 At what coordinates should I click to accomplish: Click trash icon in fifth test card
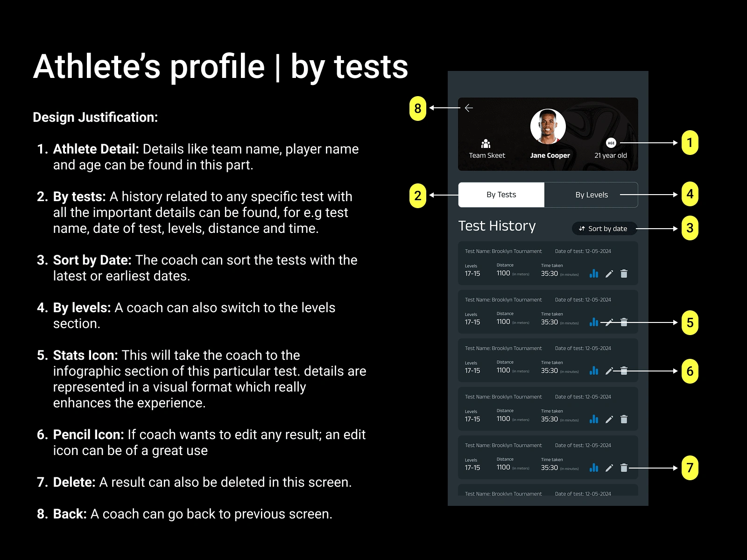point(624,468)
